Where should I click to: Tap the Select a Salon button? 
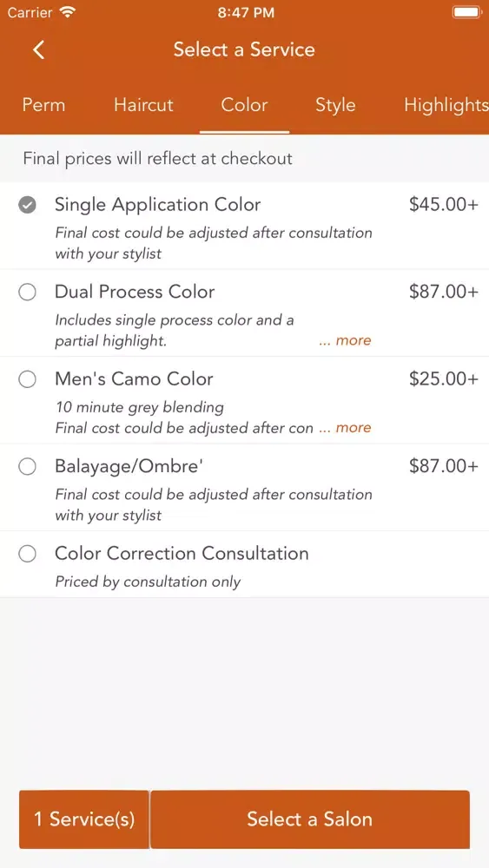309,819
